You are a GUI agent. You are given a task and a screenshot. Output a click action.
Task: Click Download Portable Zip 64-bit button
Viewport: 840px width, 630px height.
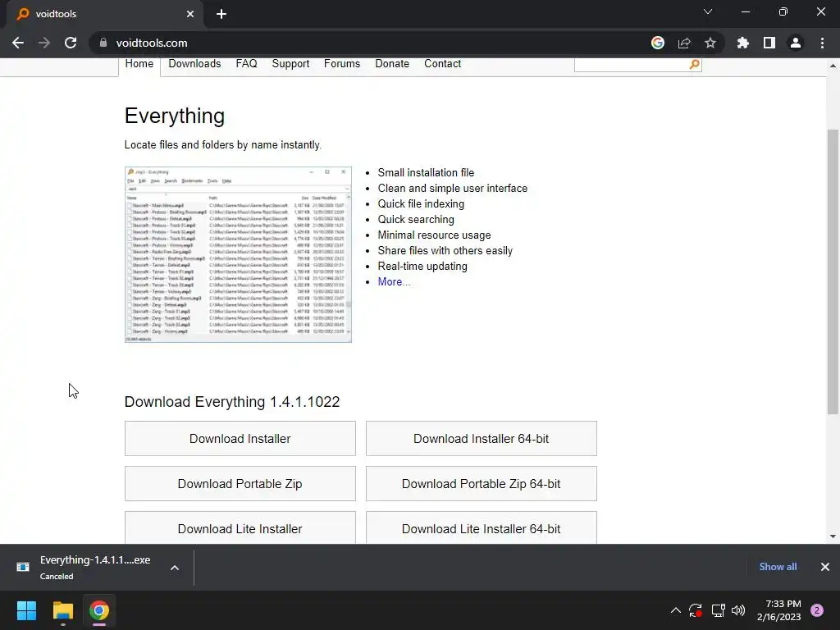coord(481,484)
